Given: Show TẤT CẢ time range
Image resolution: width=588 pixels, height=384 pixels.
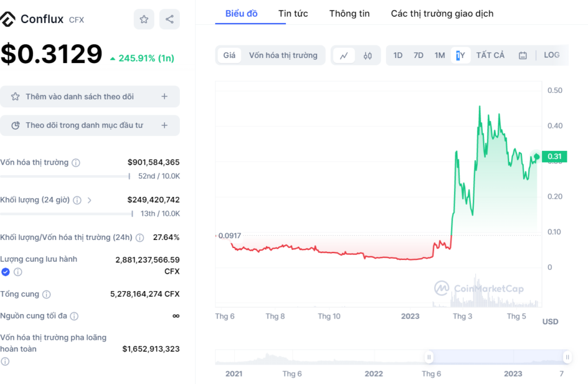Looking at the screenshot, I should pyautogui.click(x=490, y=55).
